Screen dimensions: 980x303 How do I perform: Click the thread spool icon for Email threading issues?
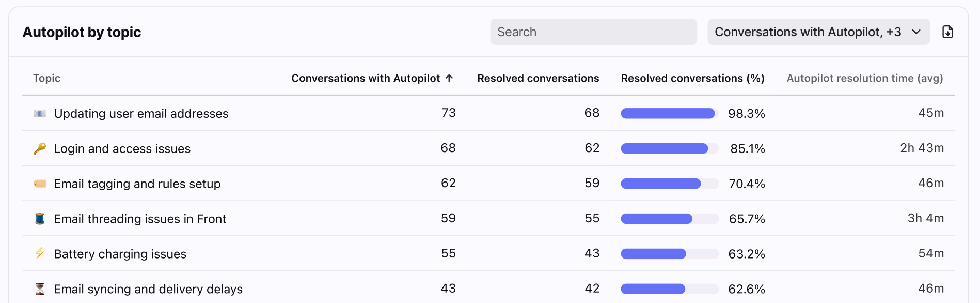[x=40, y=219]
